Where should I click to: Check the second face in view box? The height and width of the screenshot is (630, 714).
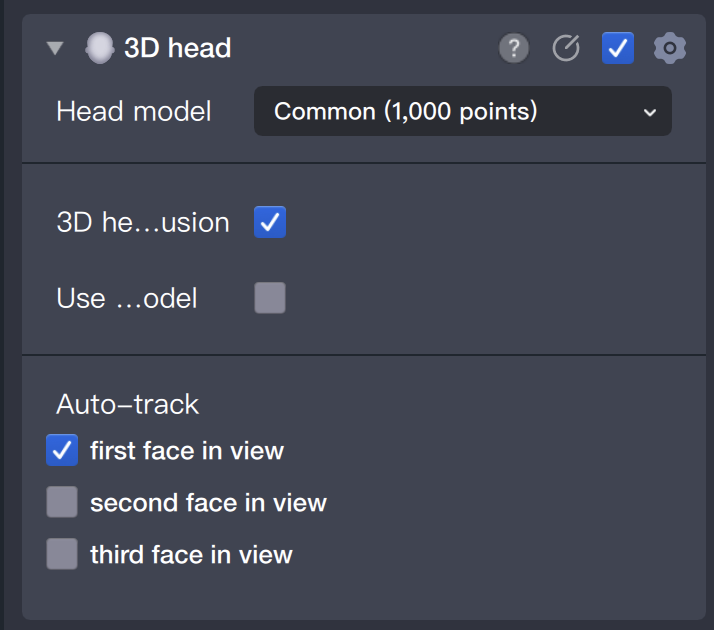62,503
